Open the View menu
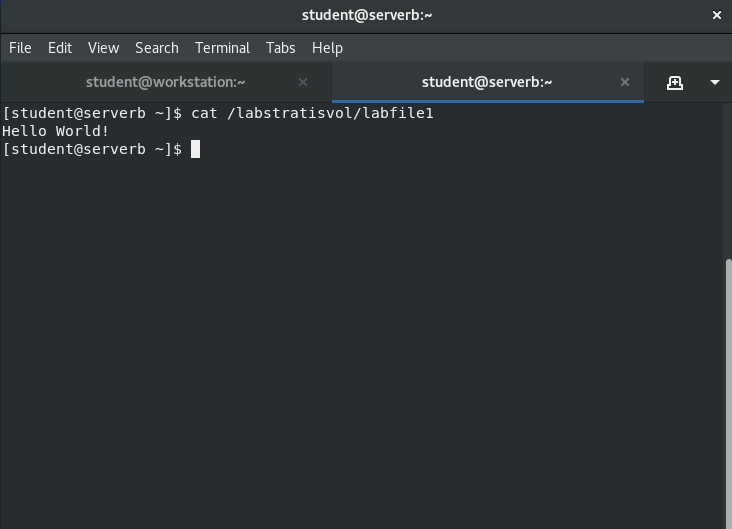The height and width of the screenshot is (529, 732). (103, 48)
